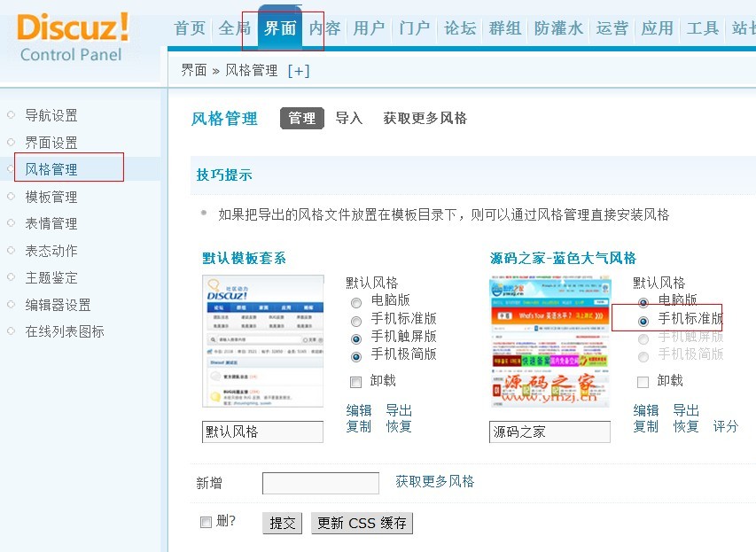Open 导航设置 in the left sidebar
This screenshot has width=756, height=552.
[51, 115]
